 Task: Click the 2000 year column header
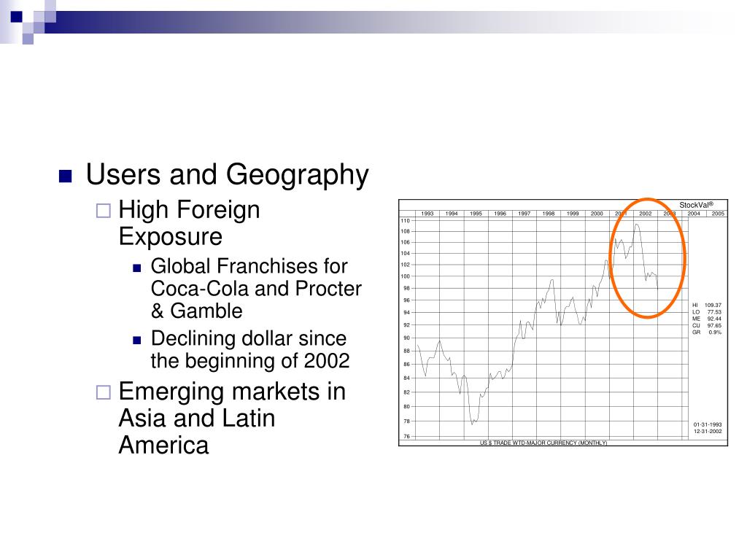coord(597,214)
